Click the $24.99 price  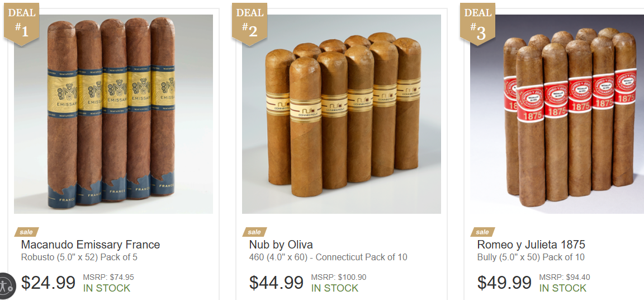49,283
